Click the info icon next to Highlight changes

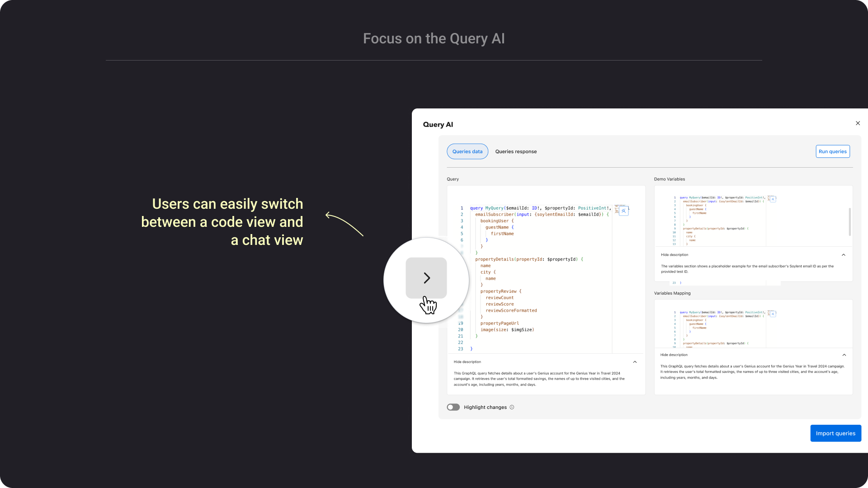(x=512, y=407)
